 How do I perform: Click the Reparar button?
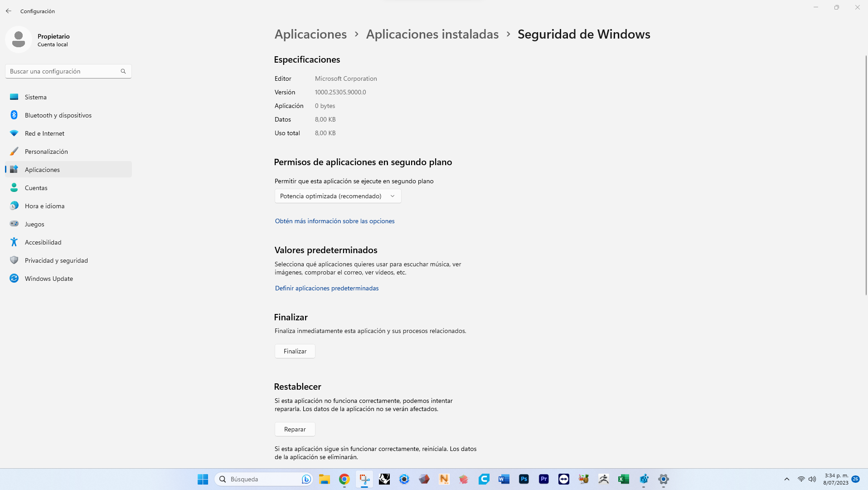click(x=295, y=429)
